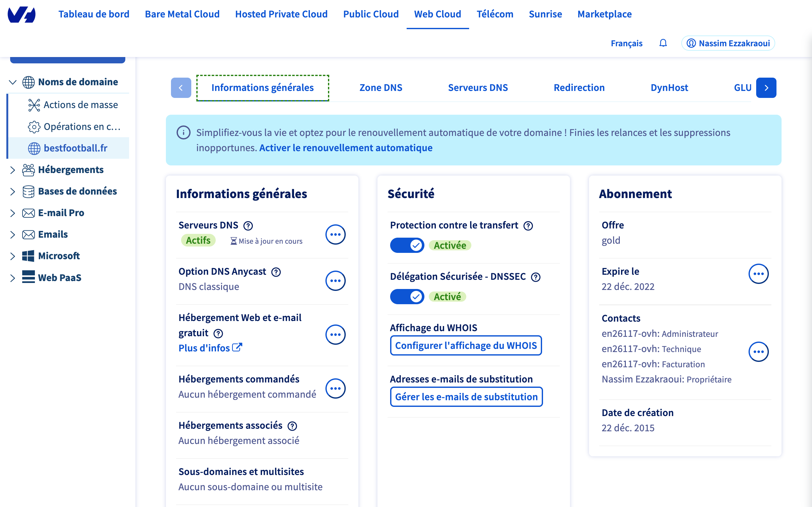812x507 pixels.
Task: Toggle Délégation Sécurisée DNSSEC switch
Action: tap(407, 297)
